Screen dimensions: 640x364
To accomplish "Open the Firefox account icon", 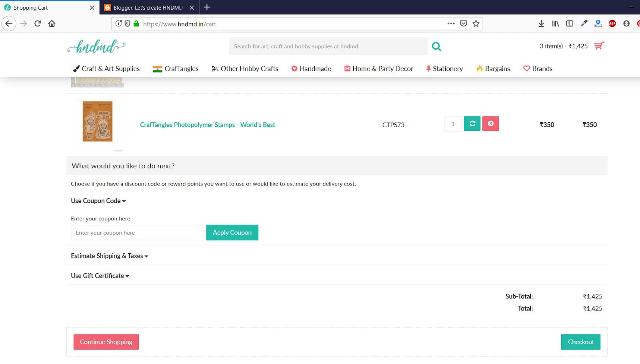I will tap(626, 24).
